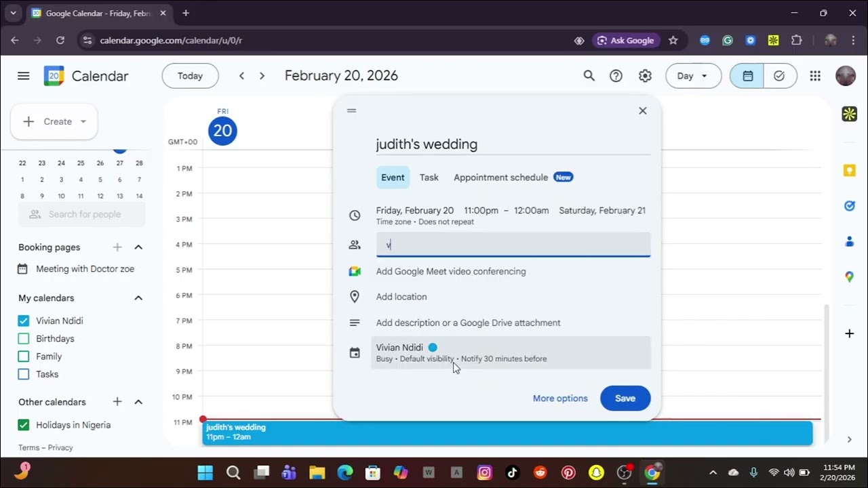868x488 pixels.
Task: Click Ask Google in address bar
Action: tap(625, 41)
